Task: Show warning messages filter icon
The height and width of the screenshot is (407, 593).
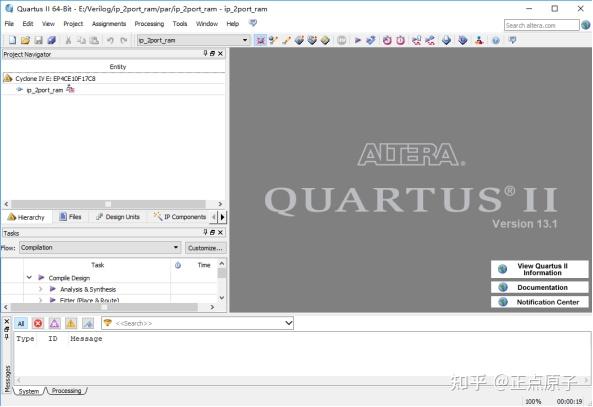Action: pos(71,323)
